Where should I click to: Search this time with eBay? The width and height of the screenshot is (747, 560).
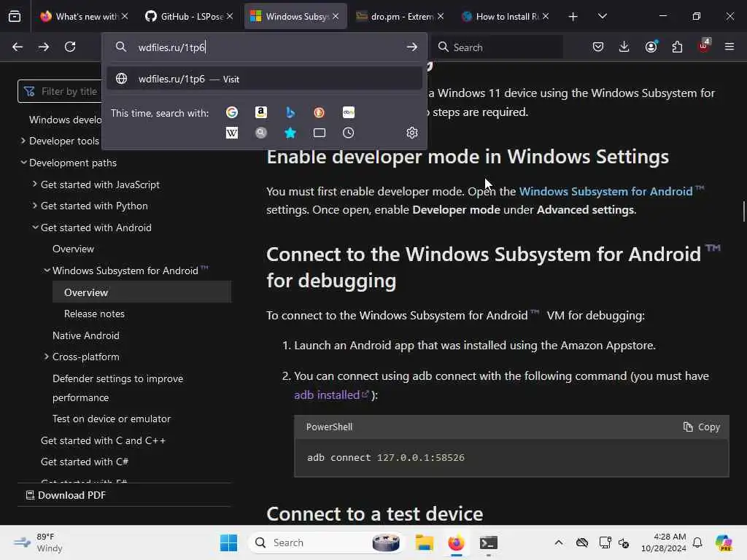tap(348, 112)
